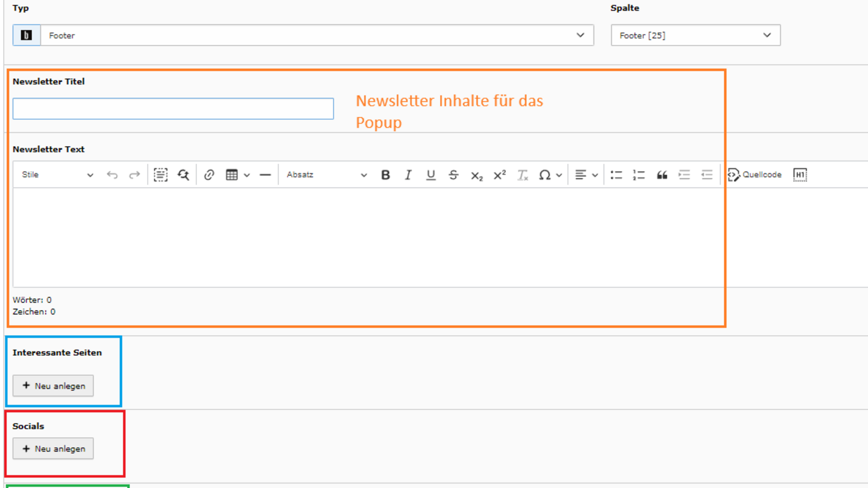The width and height of the screenshot is (868, 488).
Task: Open find and replace tool
Action: [183, 175]
